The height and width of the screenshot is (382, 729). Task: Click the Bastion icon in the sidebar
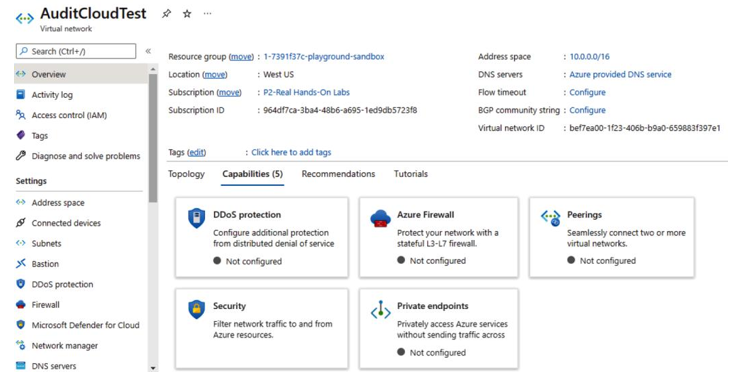coord(20,263)
